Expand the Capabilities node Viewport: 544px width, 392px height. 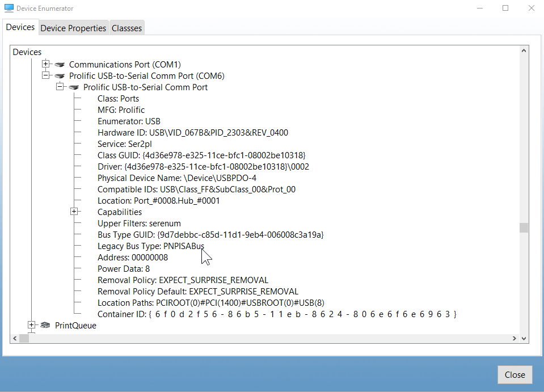point(74,212)
